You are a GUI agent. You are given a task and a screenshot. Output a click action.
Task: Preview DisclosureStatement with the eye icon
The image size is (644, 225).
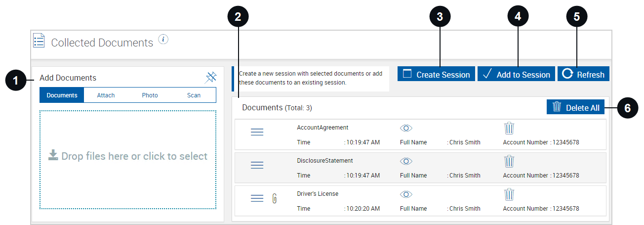click(x=406, y=161)
